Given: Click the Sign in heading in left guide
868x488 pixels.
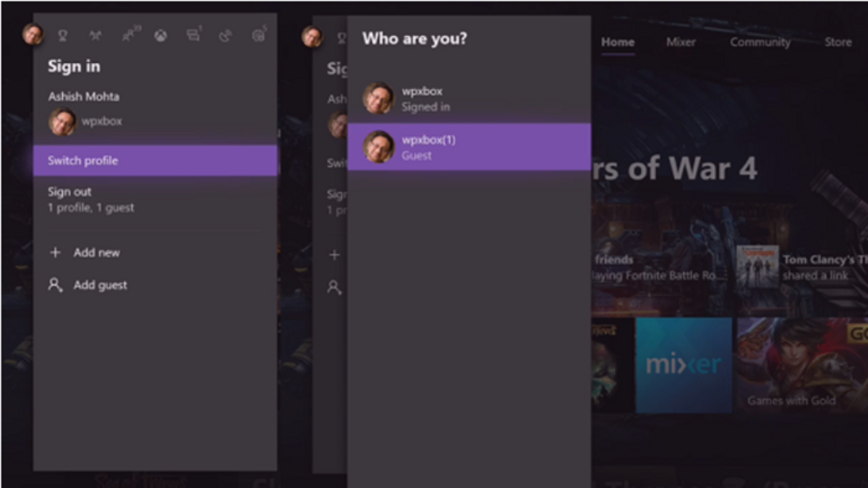Looking at the screenshot, I should 74,66.
